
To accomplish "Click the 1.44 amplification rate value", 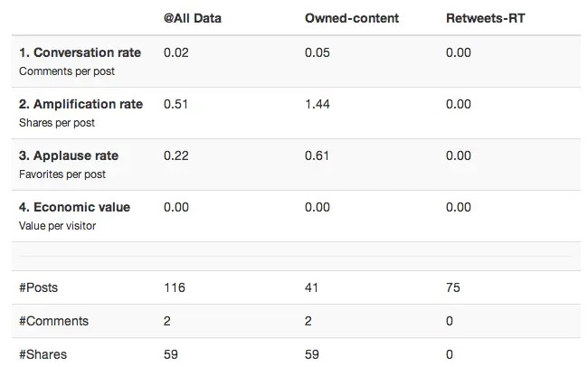I will coord(318,104).
